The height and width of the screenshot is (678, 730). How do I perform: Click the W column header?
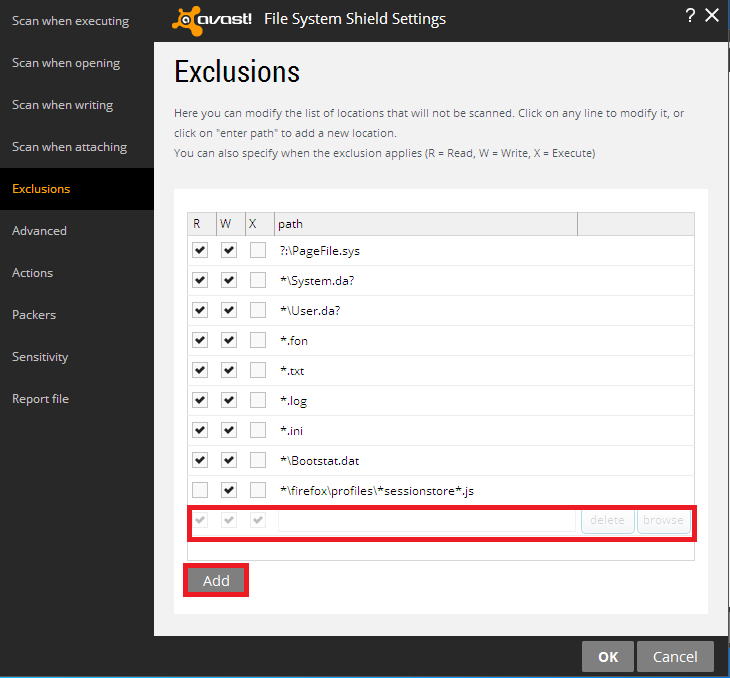(x=231, y=224)
